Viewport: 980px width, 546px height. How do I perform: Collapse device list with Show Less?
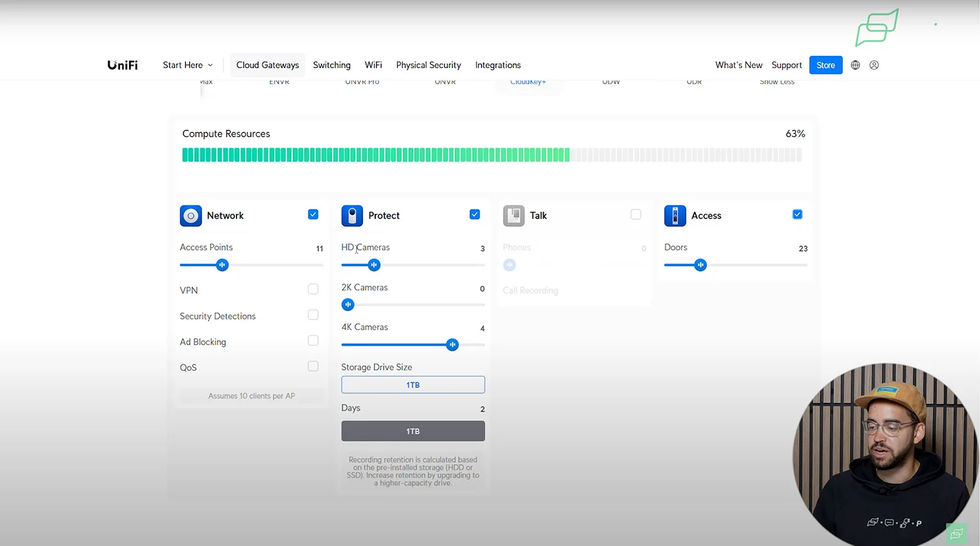click(x=776, y=82)
